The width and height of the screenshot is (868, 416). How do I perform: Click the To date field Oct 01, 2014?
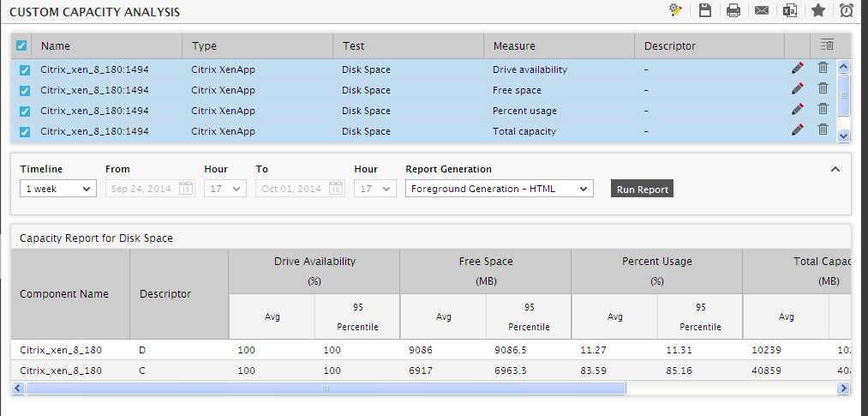click(x=300, y=189)
